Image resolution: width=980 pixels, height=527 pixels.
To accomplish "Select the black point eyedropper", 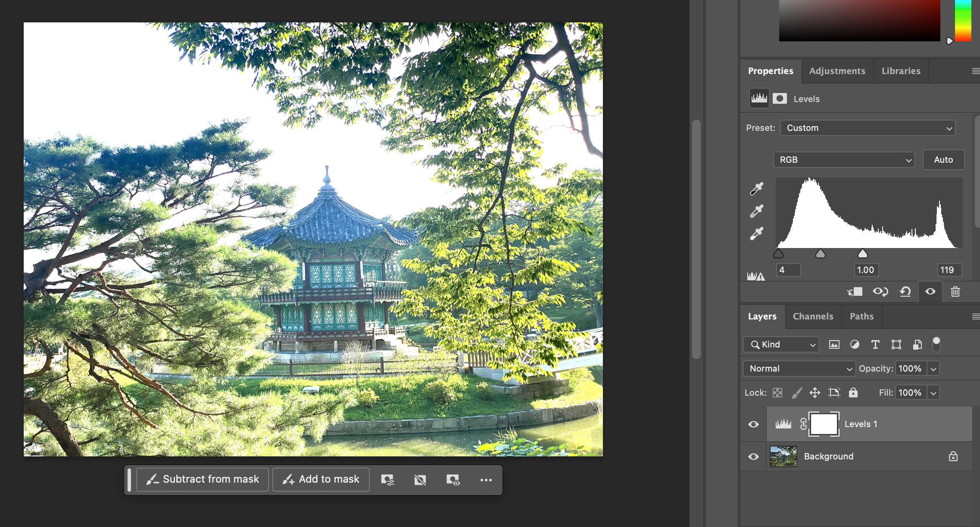I will (x=756, y=189).
